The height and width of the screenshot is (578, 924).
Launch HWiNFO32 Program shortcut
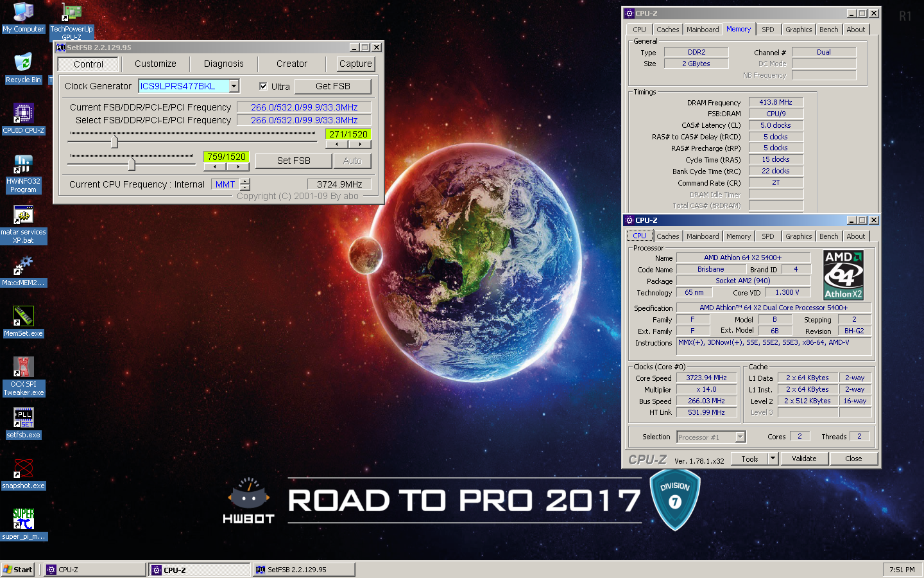coord(23,173)
